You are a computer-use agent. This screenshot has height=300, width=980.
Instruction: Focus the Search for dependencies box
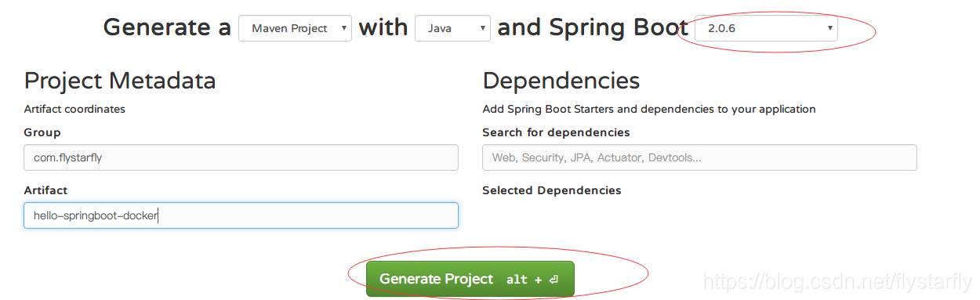pyautogui.click(x=699, y=157)
